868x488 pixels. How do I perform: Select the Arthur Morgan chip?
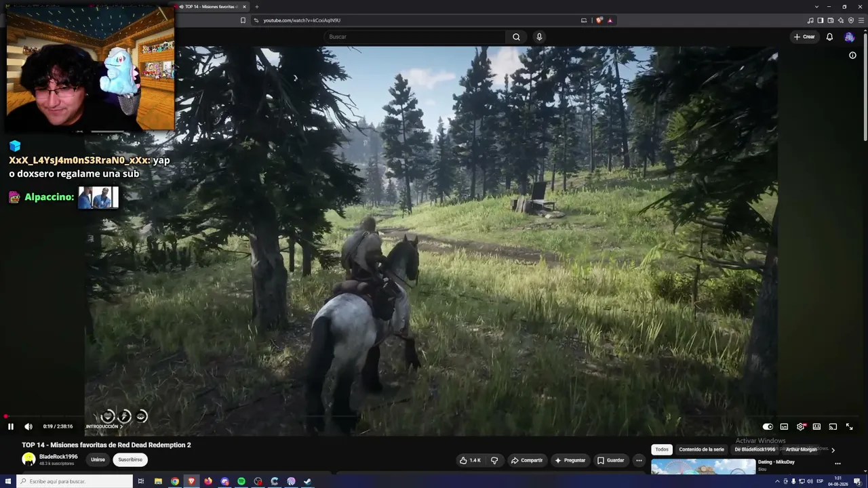pyautogui.click(x=801, y=449)
